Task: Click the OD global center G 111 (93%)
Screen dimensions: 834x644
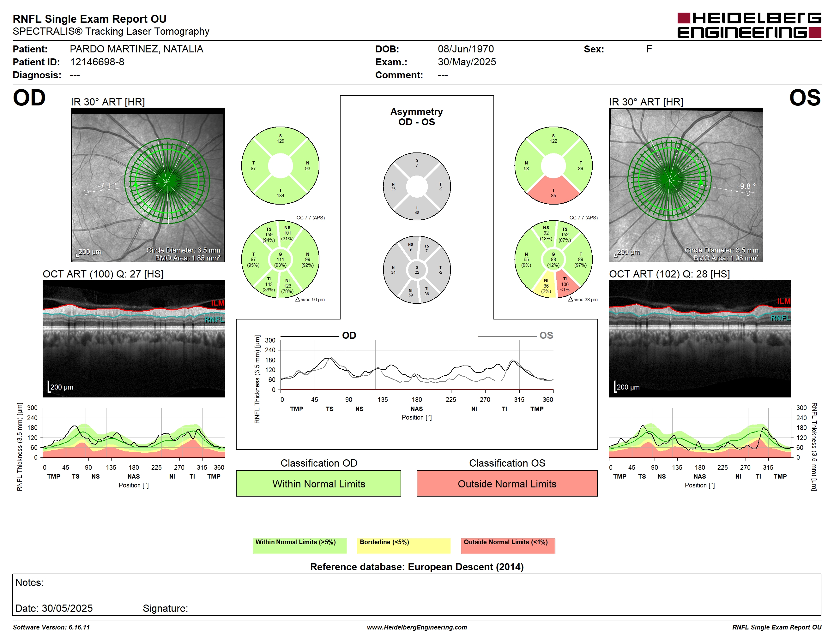Action: coord(280,259)
